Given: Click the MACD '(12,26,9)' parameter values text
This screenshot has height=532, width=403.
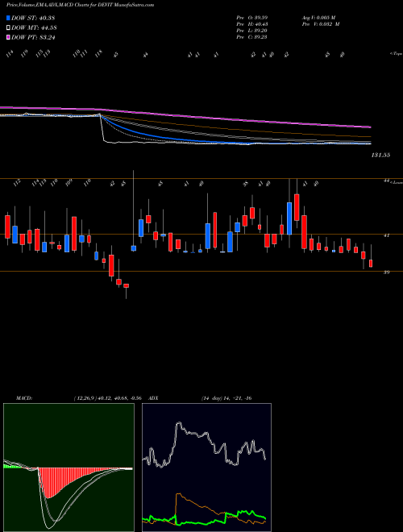Looking at the screenshot, I should (x=107, y=398).
